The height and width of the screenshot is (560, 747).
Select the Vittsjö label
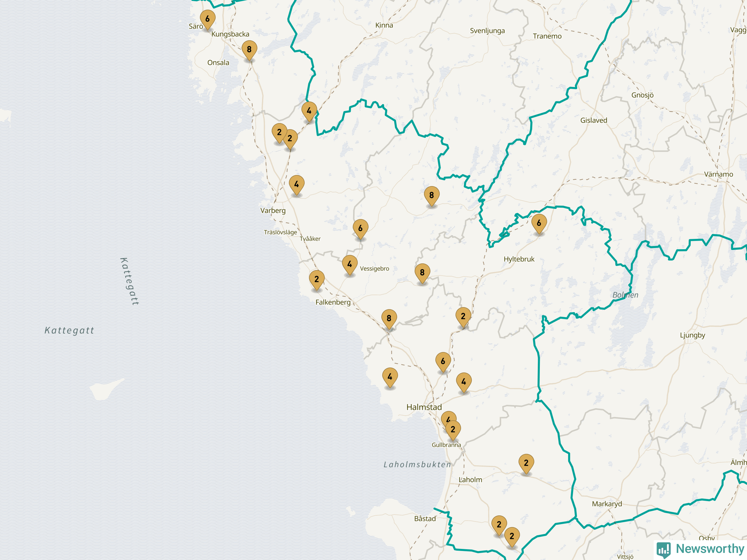625,556
